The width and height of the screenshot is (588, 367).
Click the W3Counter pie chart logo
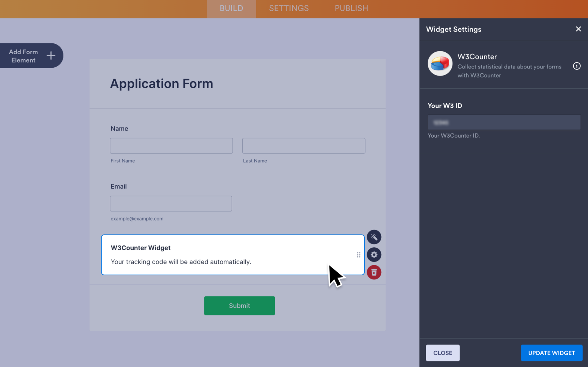point(440,64)
